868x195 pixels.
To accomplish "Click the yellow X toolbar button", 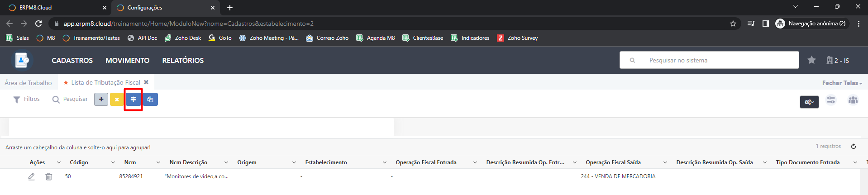I will point(117,100).
